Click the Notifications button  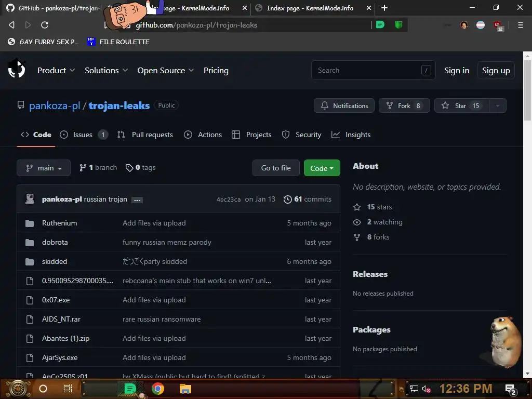pos(344,105)
